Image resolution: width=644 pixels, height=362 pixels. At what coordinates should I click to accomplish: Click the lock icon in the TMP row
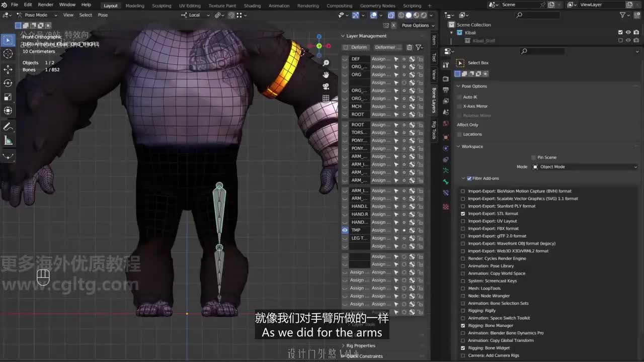tap(420, 230)
